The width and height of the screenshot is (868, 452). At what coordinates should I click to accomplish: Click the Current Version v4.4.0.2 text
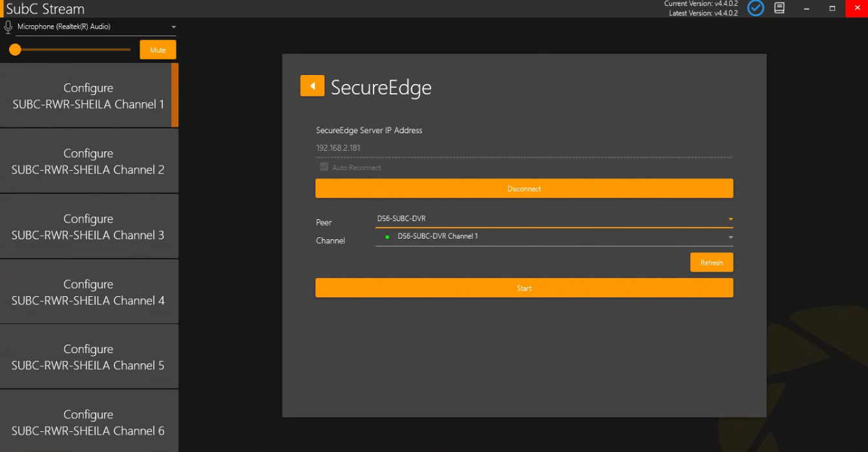[x=701, y=4]
